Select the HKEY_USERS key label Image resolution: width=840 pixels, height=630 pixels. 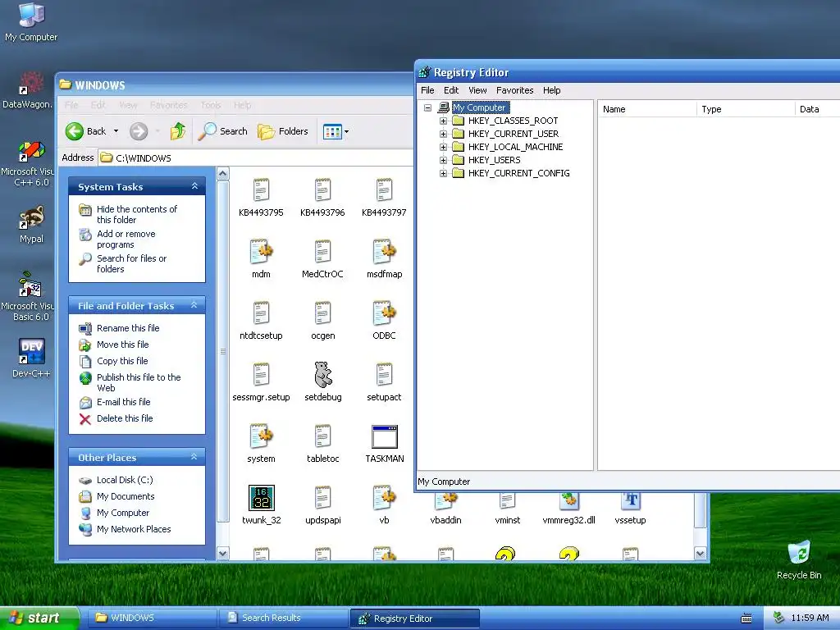495,160
